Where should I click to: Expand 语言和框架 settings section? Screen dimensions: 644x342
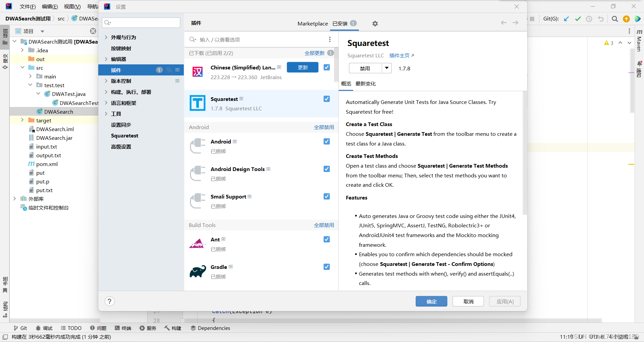tap(106, 103)
